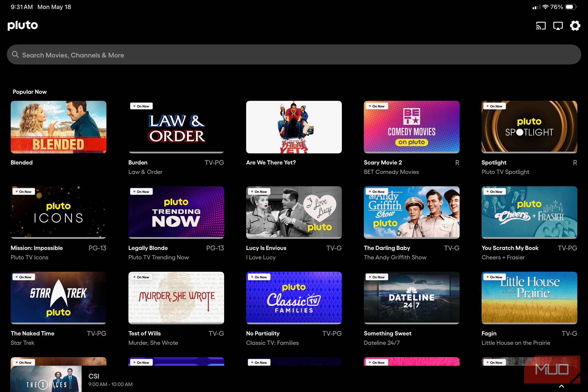Focus the Search Movies, Channels & More field
This screenshot has height=392, width=588.
click(x=294, y=54)
